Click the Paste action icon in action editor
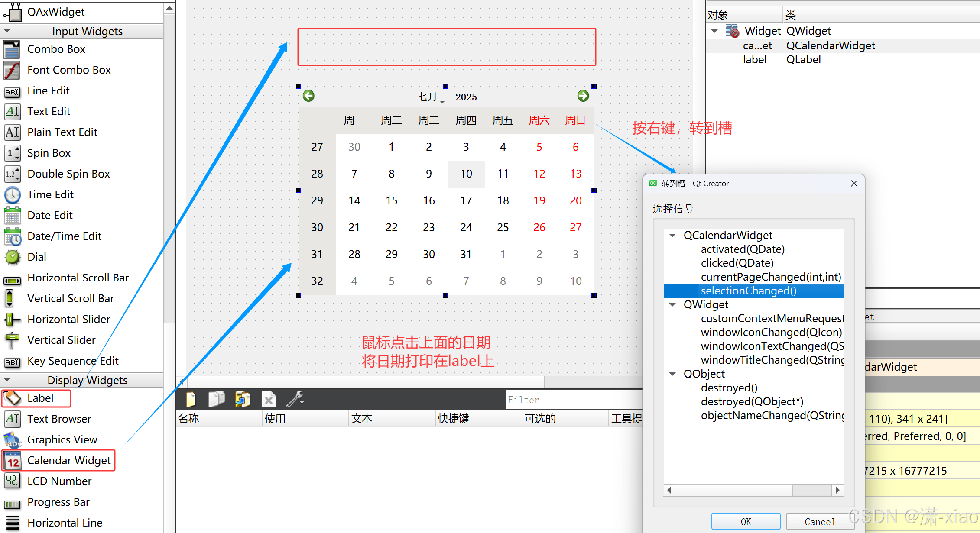The height and width of the screenshot is (533, 980). coord(242,399)
